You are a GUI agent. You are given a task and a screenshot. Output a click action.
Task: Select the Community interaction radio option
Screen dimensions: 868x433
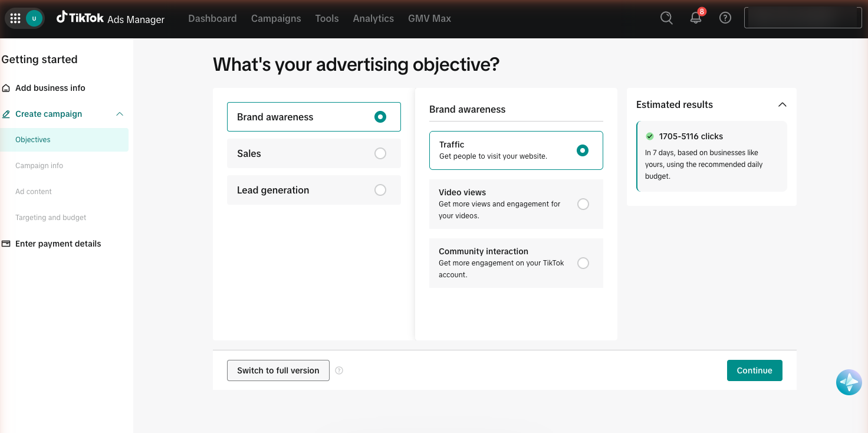[x=583, y=263]
